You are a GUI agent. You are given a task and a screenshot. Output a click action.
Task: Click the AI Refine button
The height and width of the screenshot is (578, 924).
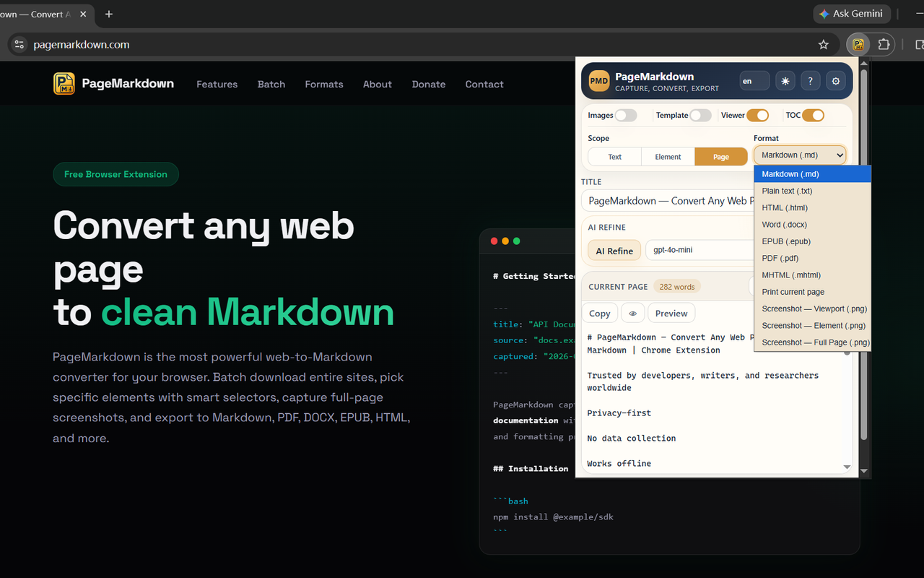614,251
